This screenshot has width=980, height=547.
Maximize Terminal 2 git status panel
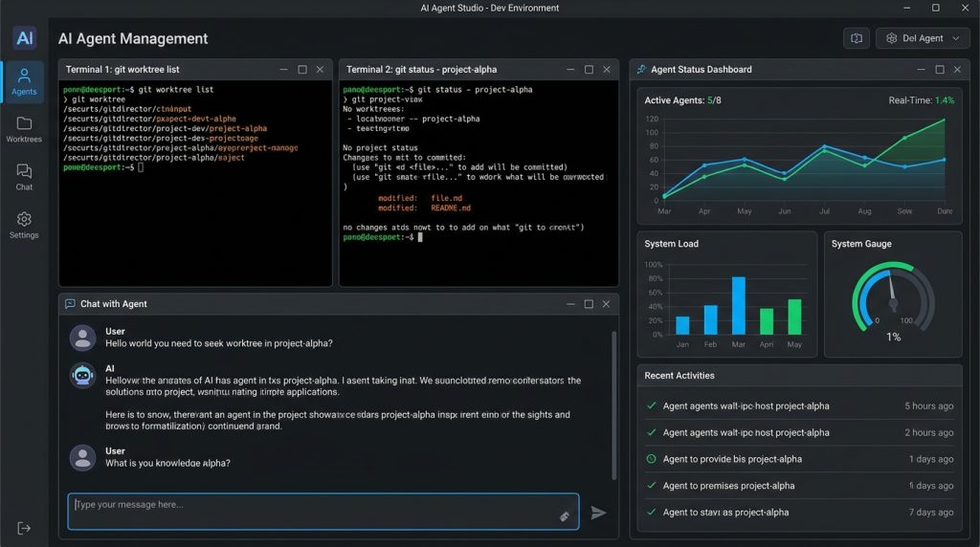pos(589,69)
